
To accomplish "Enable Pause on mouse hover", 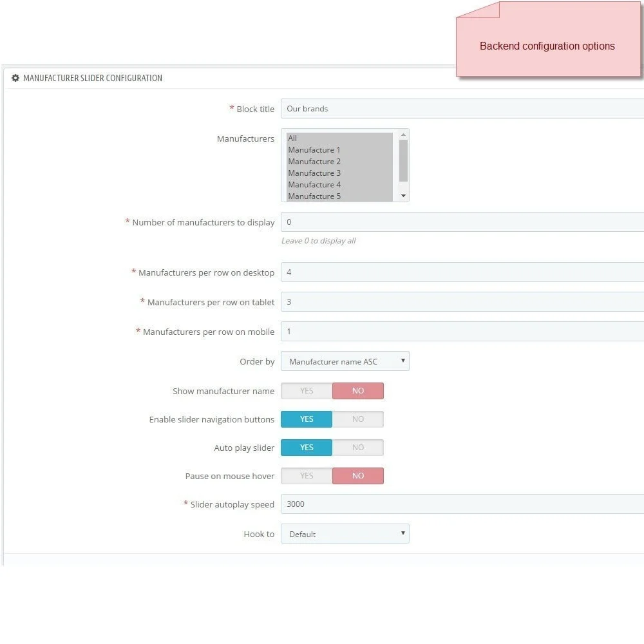I will pyautogui.click(x=307, y=476).
